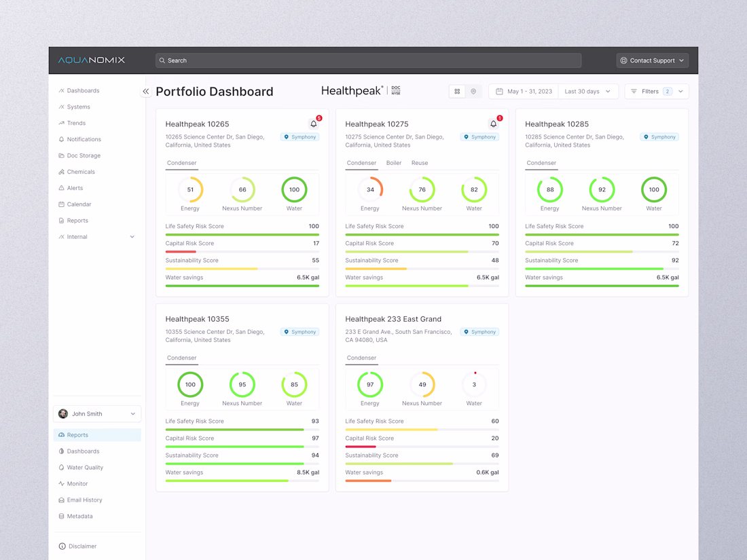Select the Condenser tab on Healthpeak 10275

pos(361,163)
